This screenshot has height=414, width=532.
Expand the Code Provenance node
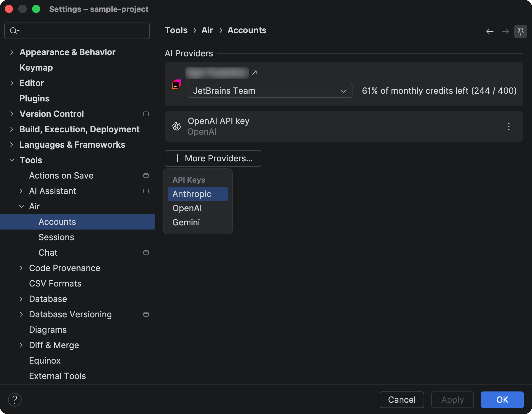click(x=21, y=268)
